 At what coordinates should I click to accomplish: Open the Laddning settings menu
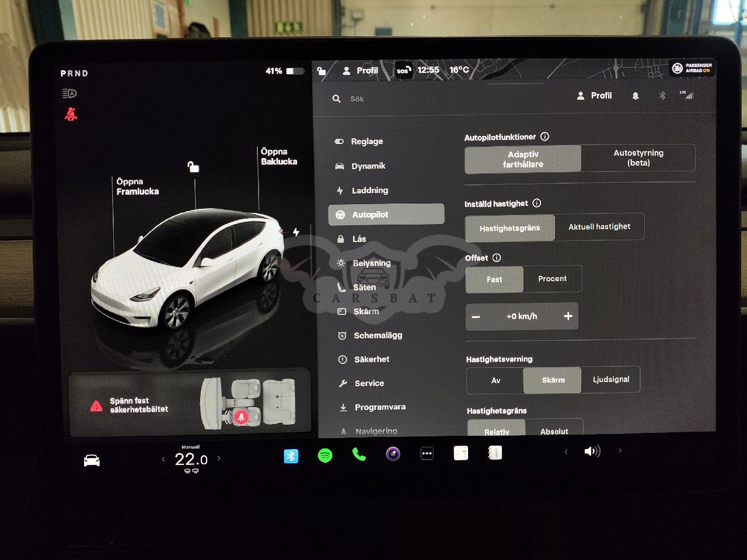(x=369, y=191)
